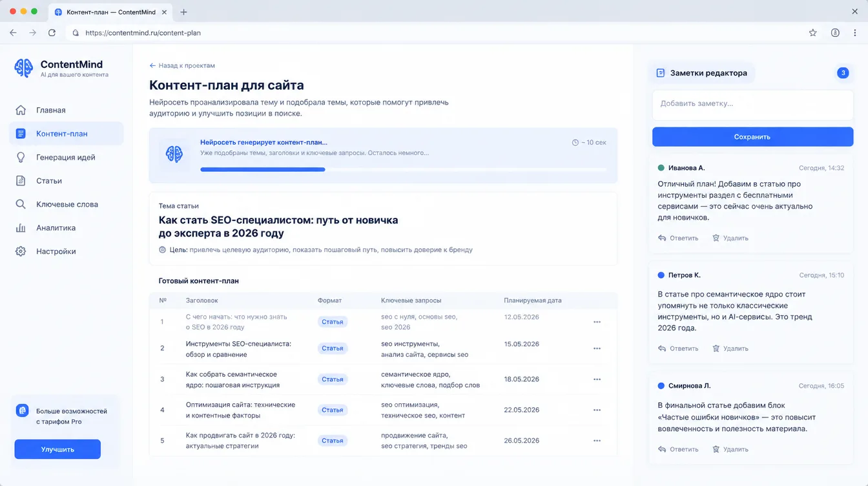Open more options for row 1
Viewport: 868px width, 486px height.
point(597,322)
